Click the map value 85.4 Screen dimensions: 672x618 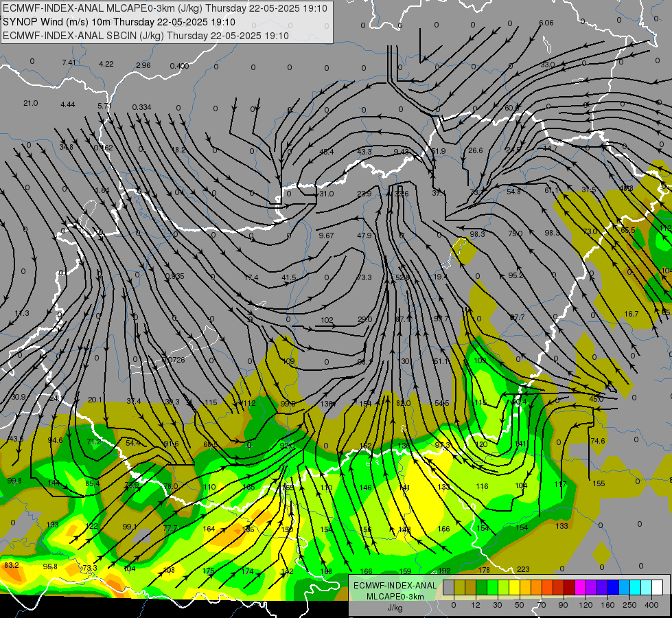tap(93, 483)
